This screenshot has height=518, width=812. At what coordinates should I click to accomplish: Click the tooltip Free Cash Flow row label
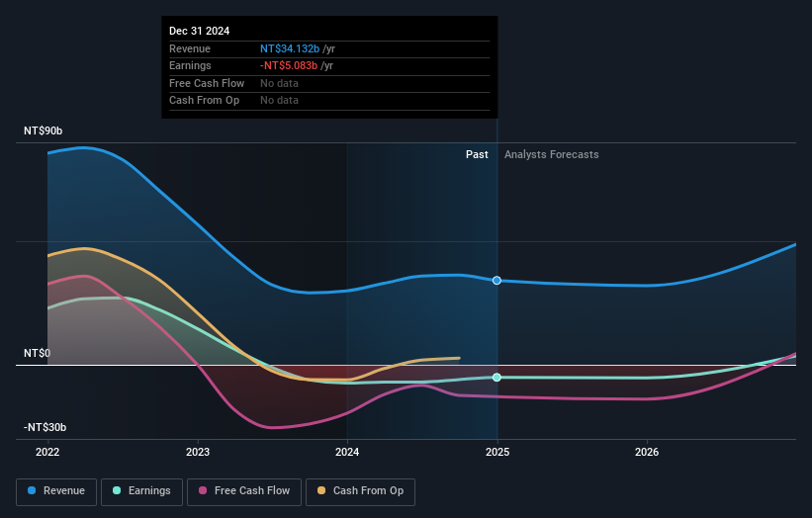[207, 83]
